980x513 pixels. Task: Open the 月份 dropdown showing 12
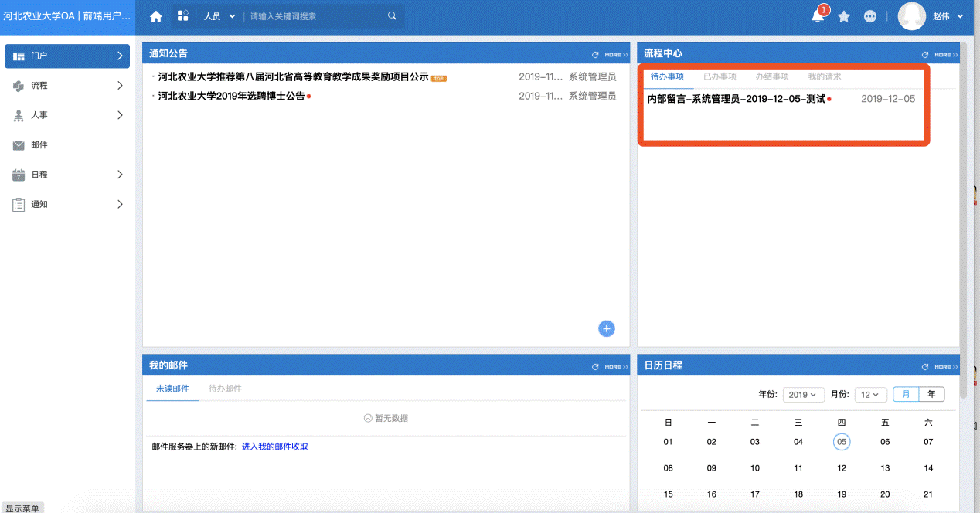click(870, 394)
